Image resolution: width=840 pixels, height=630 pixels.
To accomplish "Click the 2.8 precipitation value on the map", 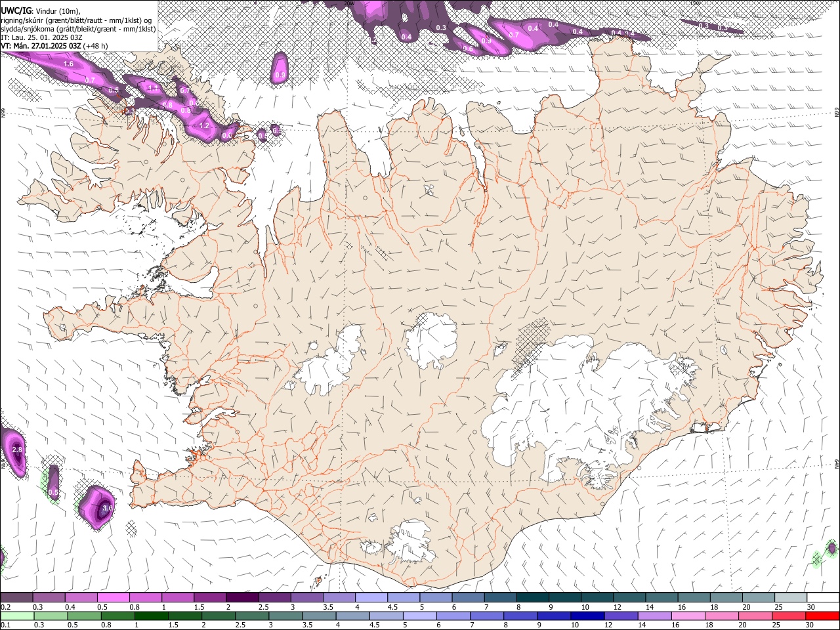I will tap(18, 450).
